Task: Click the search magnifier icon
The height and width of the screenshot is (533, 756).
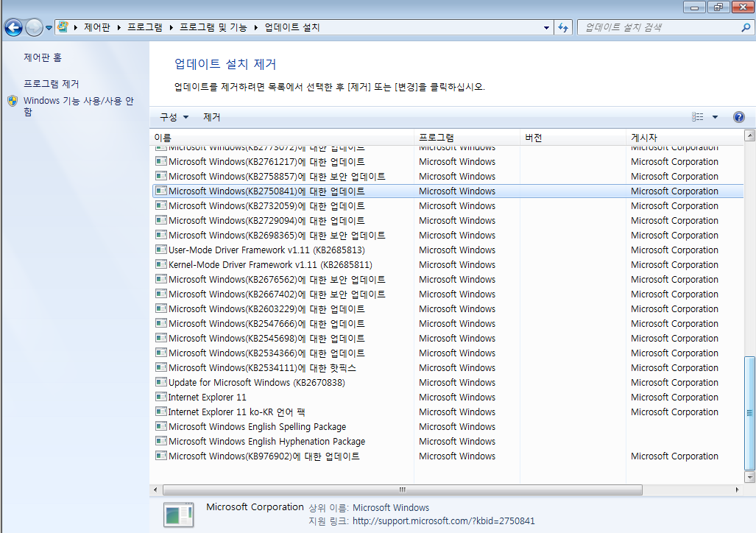Action: (746, 27)
